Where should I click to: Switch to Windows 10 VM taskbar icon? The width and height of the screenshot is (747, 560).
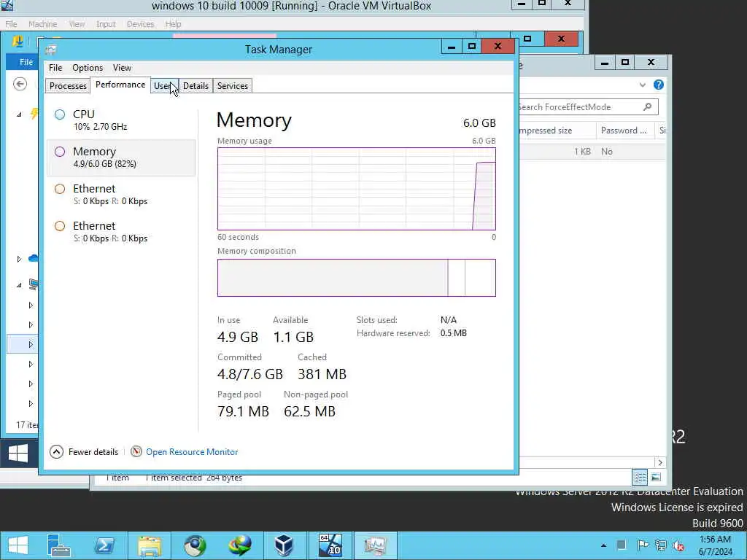pos(330,545)
